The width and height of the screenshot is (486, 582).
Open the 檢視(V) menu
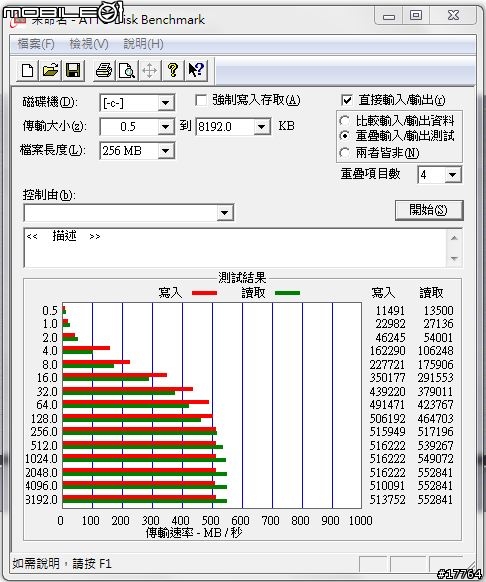[x=89, y=44]
